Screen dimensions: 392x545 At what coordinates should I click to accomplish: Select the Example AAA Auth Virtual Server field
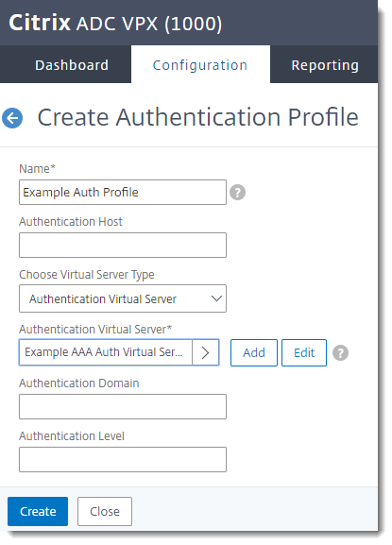105,352
